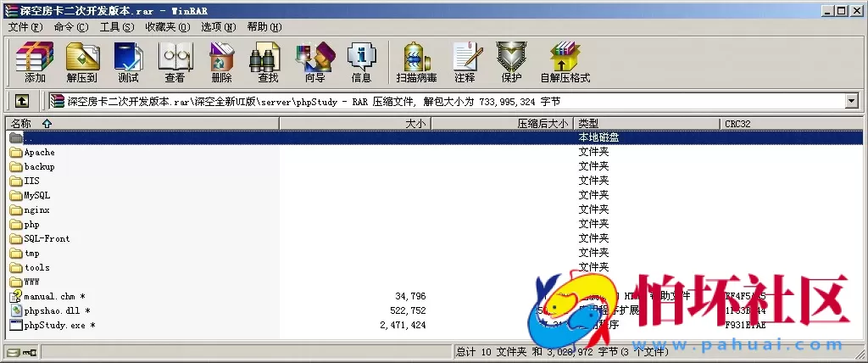Click the size value 2,471,424

(x=403, y=326)
